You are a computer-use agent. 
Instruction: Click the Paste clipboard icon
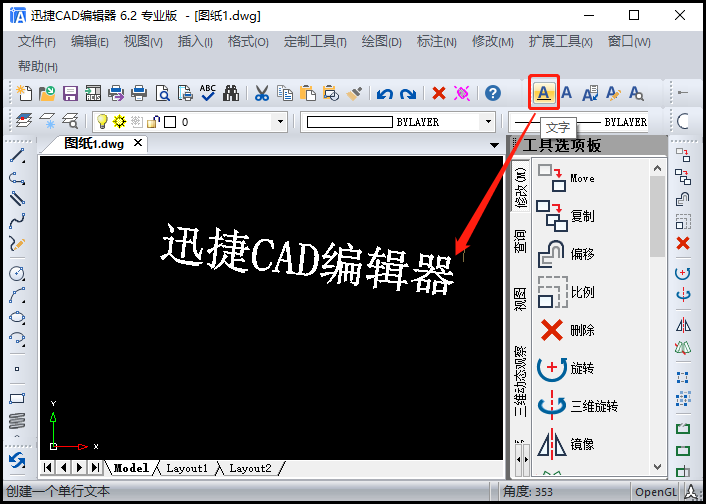coord(308,93)
